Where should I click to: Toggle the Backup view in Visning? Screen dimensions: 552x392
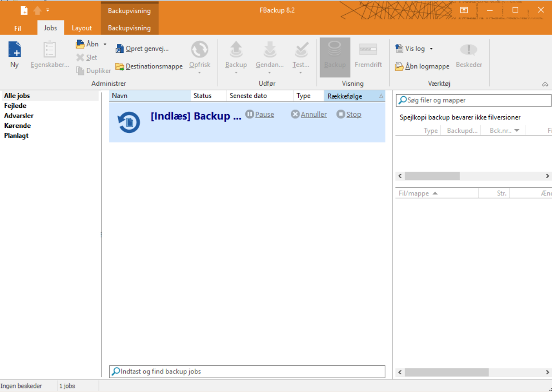[335, 57]
